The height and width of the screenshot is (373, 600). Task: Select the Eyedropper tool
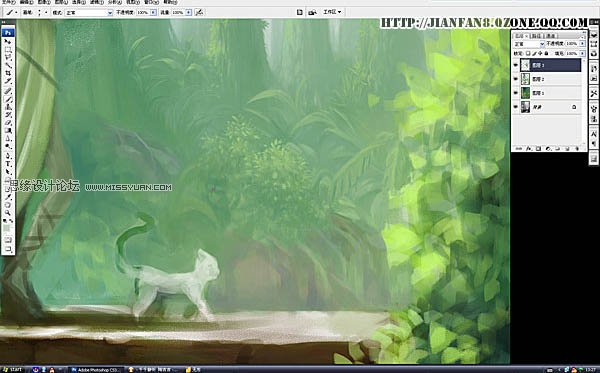tap(8, 197)
